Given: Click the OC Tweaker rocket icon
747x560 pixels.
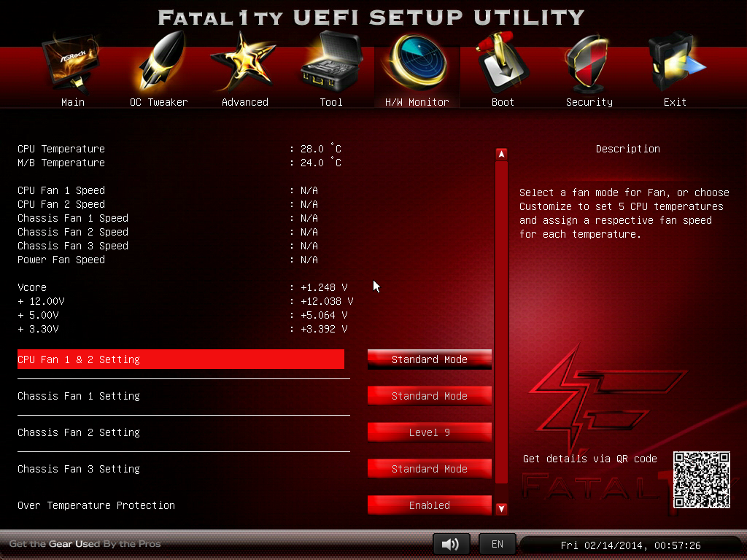Looking at the screenshot, I should (x=159, y=67).
